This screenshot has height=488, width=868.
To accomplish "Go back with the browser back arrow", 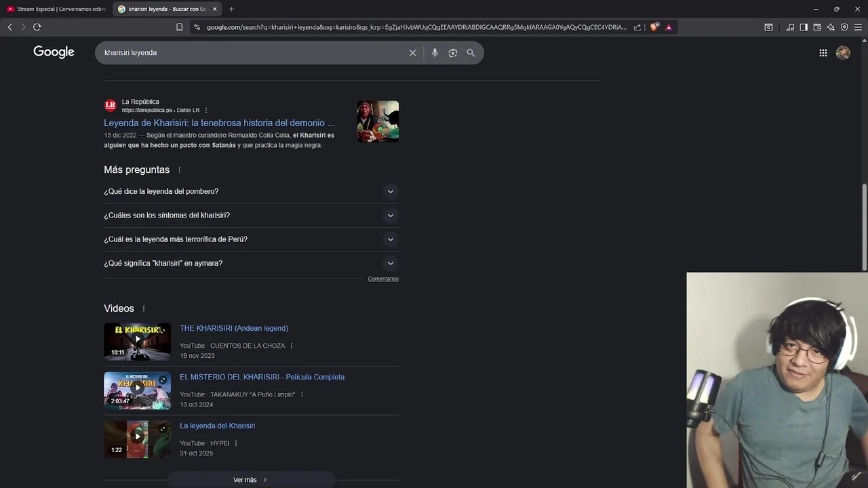I will coord(9,27).
